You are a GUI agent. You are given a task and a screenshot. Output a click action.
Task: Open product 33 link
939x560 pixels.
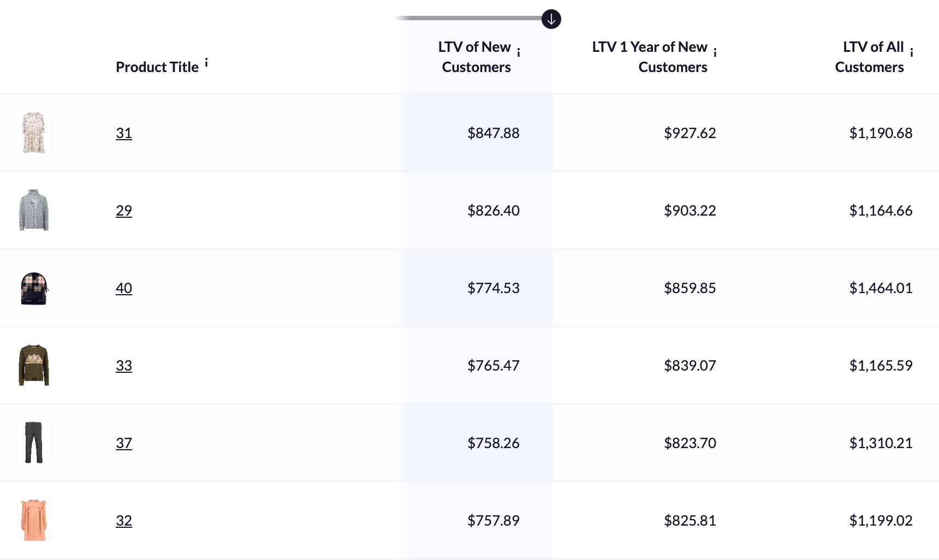pos(124,366)
